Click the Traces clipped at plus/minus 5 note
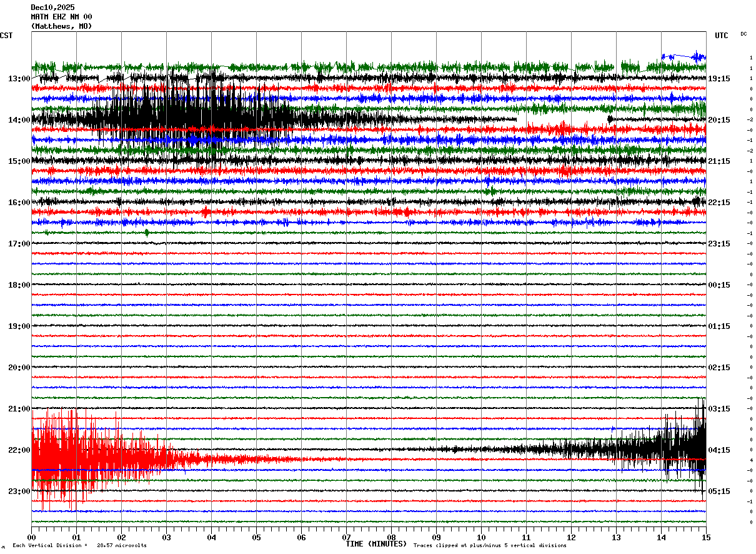This screenshot has width=756, height=554. point(490,546)
